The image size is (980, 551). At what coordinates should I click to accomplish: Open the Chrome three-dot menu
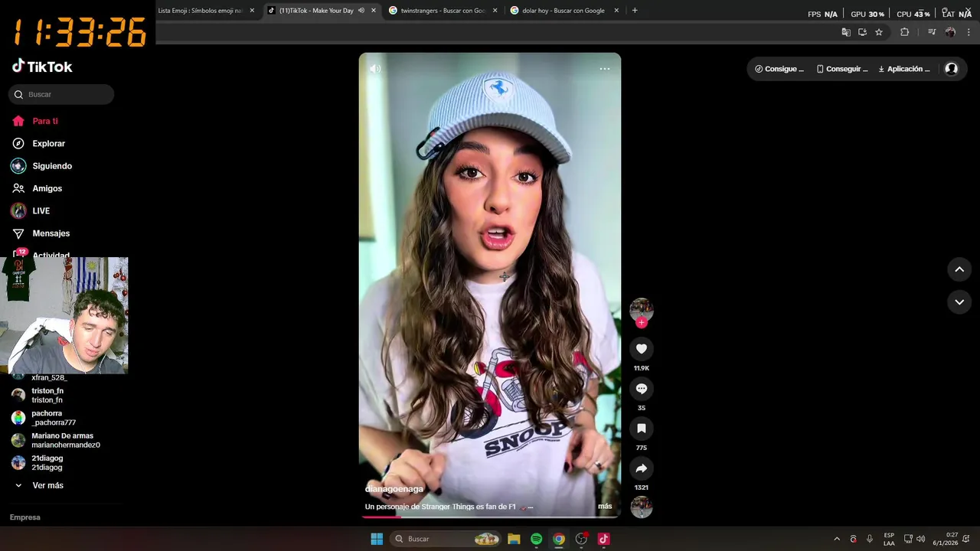(x=969, y=32)
